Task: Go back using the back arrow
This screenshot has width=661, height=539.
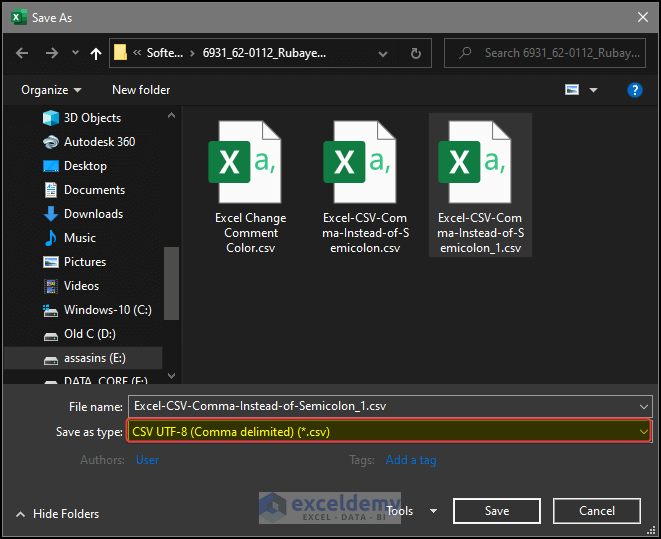Action: tap(22, 53)
